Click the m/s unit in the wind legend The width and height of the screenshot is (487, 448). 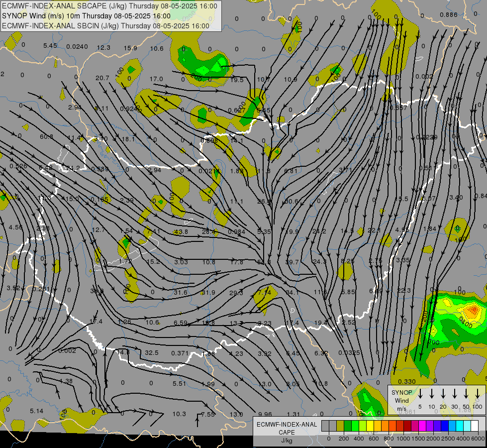tap(401, 409)
